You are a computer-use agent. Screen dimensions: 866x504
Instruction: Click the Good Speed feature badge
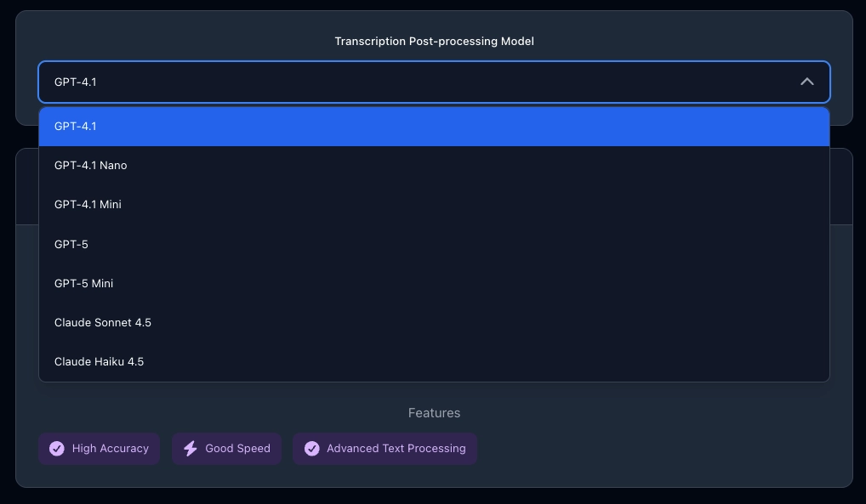pos(226,448)
